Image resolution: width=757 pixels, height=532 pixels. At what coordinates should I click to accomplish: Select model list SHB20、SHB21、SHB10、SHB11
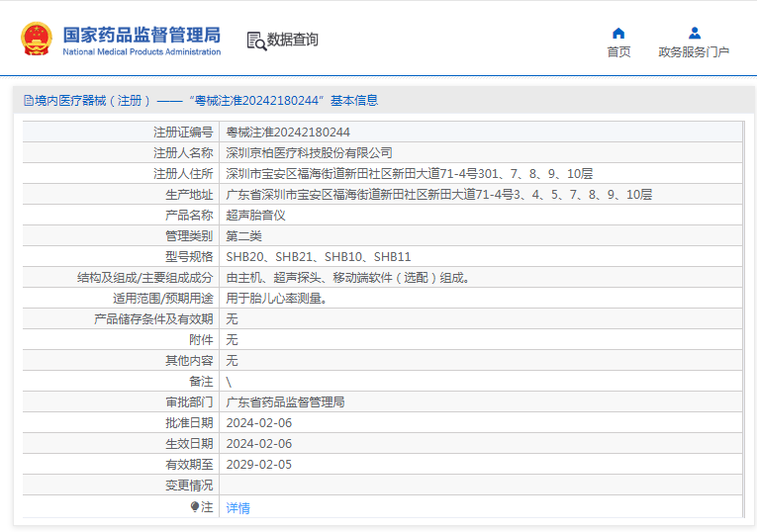(x=319, y=256)
